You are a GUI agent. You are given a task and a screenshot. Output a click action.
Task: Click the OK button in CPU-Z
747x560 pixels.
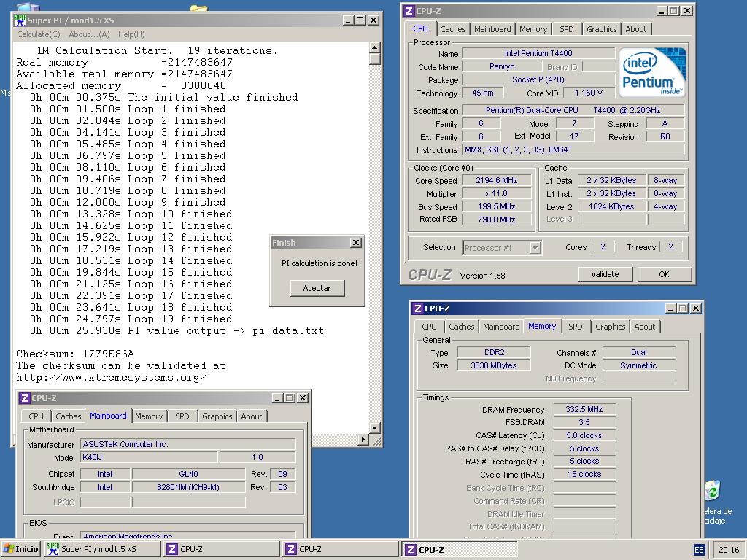(664, 274)
